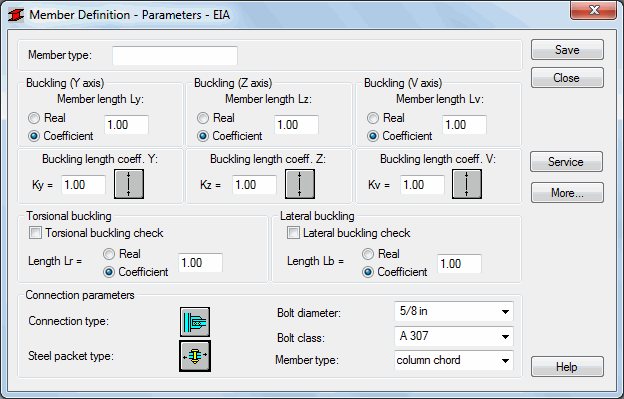Click the Connection type icon button
Screen dimensions: 624x399
pyautogui.click(x=195, y=322)
